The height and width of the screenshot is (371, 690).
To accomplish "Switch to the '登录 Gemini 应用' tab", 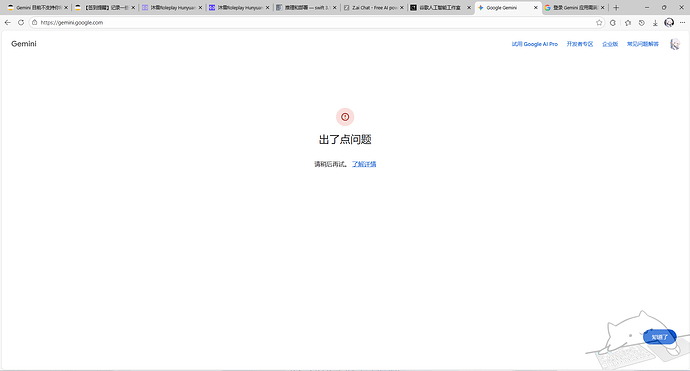I will pos(575,7).
